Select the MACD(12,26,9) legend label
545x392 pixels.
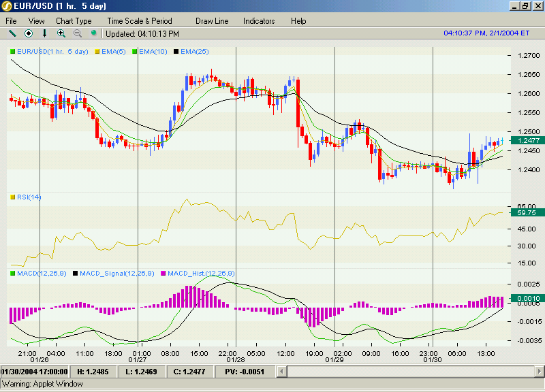[x=42, y=274]
